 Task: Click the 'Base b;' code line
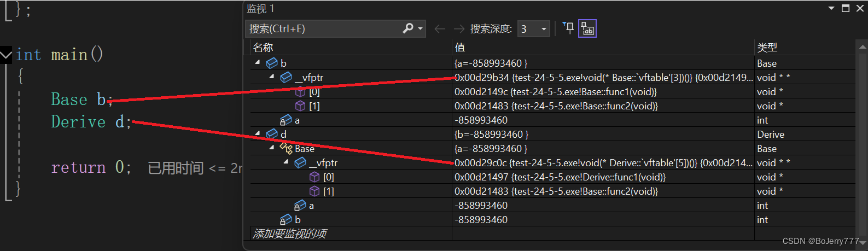[x=81, y=100]
